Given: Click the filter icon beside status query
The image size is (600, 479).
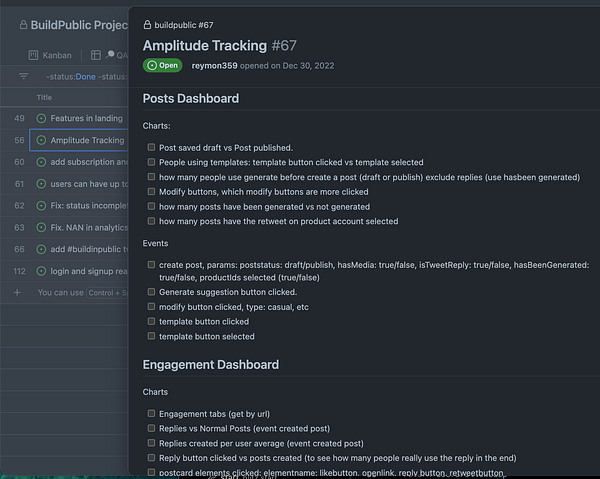Looking at the screenshot, I should point(24,76).
